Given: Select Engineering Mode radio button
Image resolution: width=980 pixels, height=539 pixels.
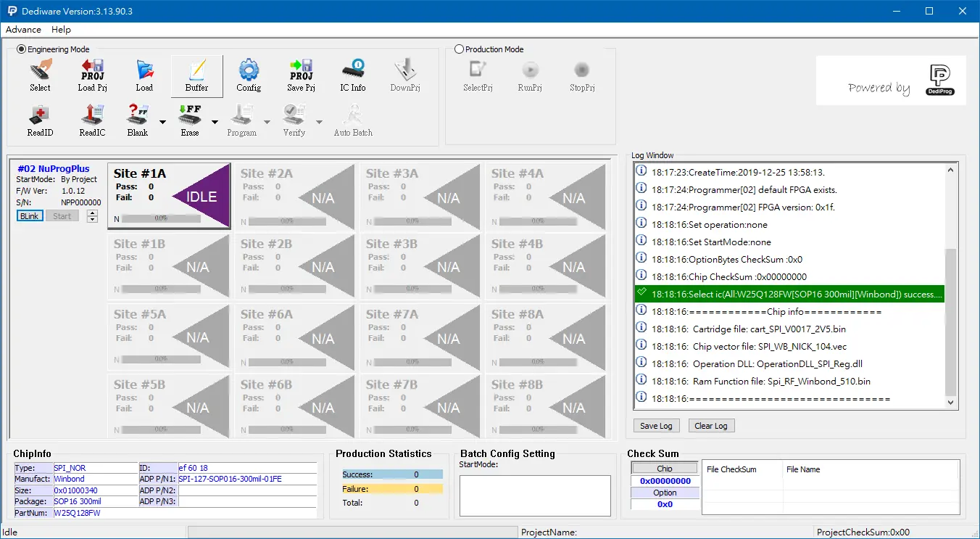Looking at the screenshot, I should click(22, 49).
